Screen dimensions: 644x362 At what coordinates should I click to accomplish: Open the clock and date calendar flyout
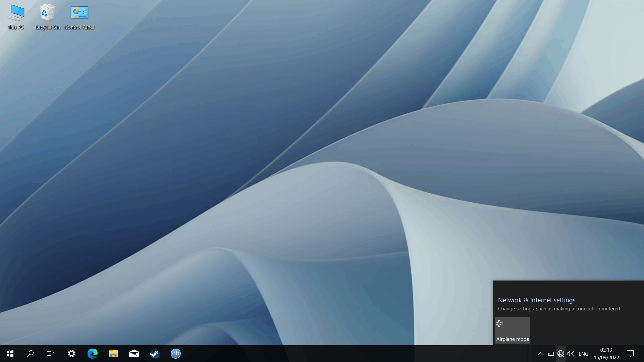point(606,354)
